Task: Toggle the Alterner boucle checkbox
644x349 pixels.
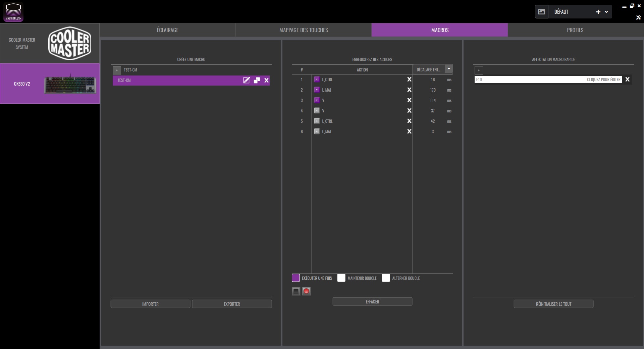Action: (x=386, y=278)
